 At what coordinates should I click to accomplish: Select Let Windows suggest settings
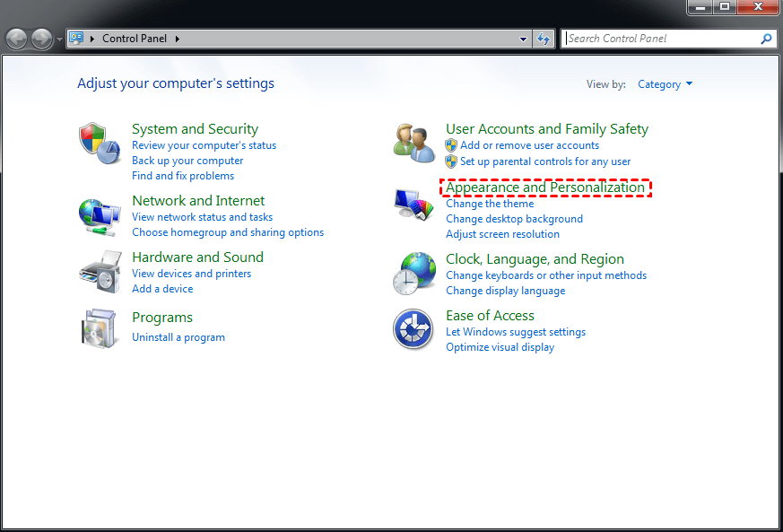point(516,332)
